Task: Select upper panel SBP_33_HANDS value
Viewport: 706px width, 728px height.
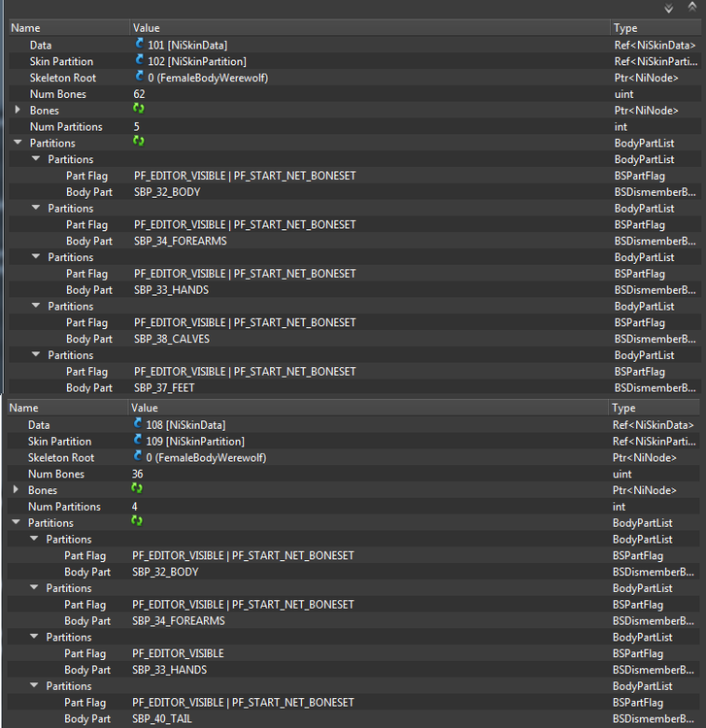Action: pos(171,289)
